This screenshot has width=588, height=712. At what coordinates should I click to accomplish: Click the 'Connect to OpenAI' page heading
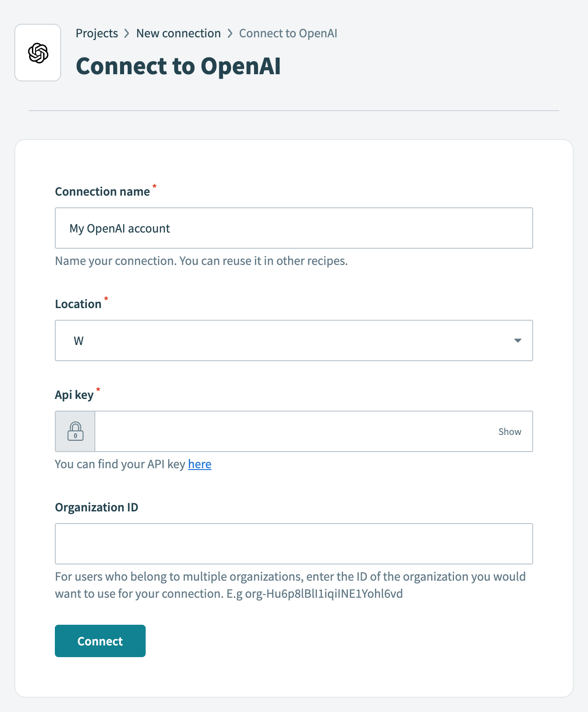click(178, 66)
